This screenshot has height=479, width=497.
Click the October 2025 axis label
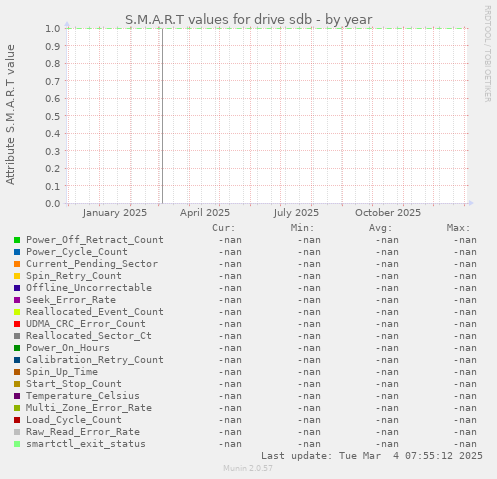click(388, 213)
